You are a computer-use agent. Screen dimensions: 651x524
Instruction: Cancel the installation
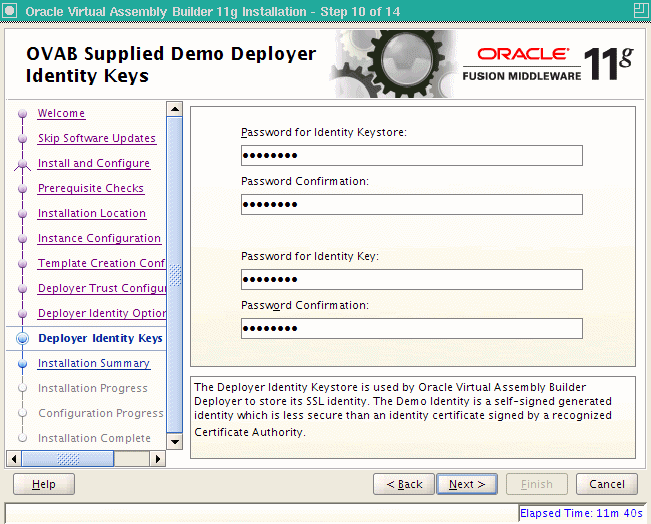coord(607,484)
